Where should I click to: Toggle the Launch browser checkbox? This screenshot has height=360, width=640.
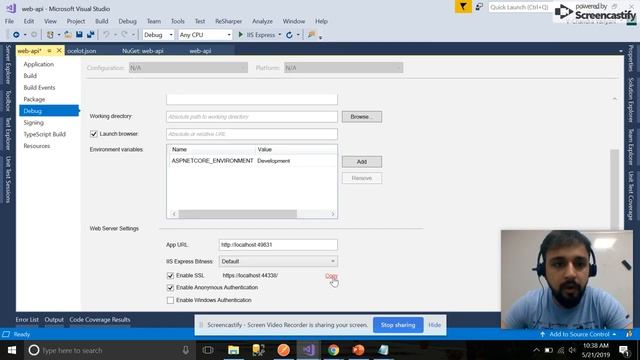[93, 134]
